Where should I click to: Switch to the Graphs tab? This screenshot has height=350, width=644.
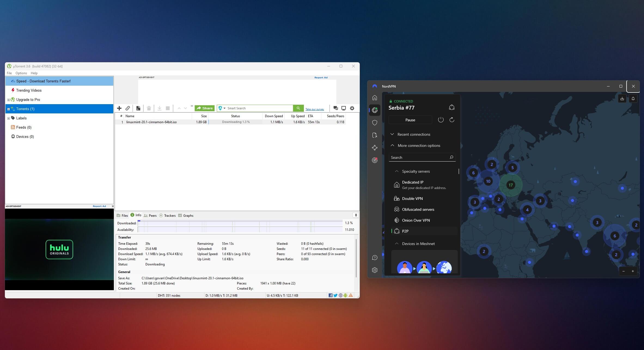(x=186, y=215)
